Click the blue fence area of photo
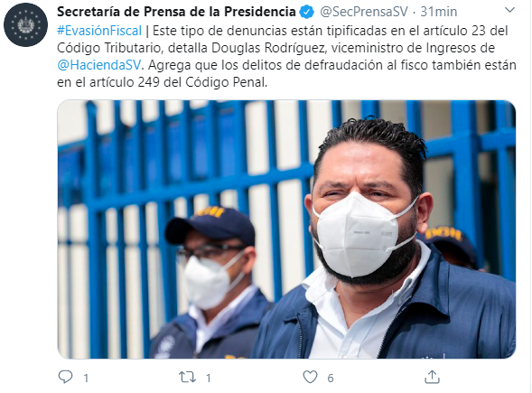The image size is (532, 393). [x=183, y=153]
